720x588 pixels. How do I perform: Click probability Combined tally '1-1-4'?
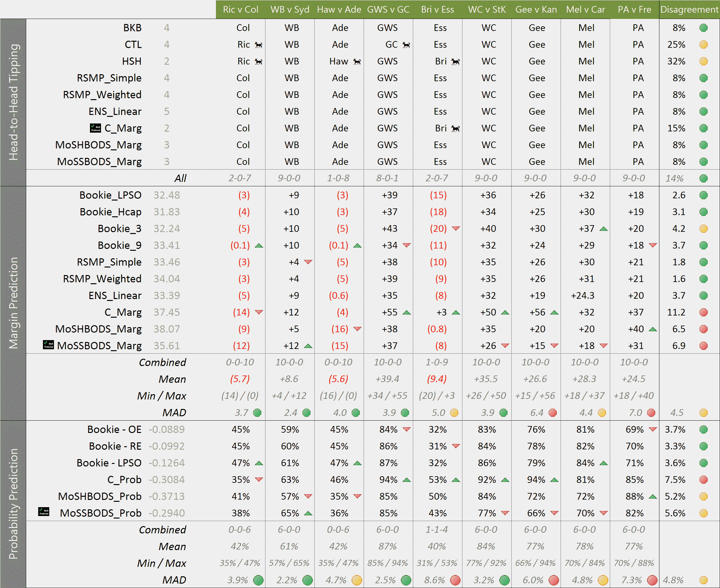[437, 530]
